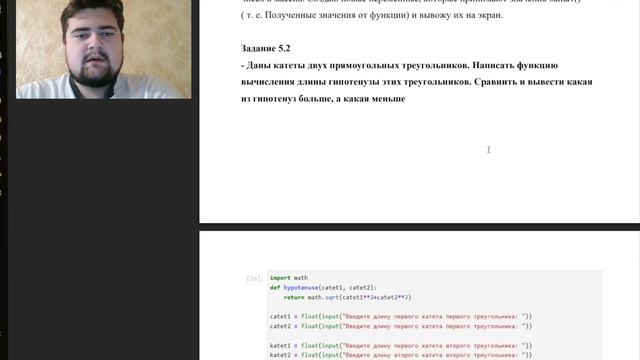This screenshot has width=640, height=360.
Task: Click the "return math.sqrt" code line
Action: [347, 297]
